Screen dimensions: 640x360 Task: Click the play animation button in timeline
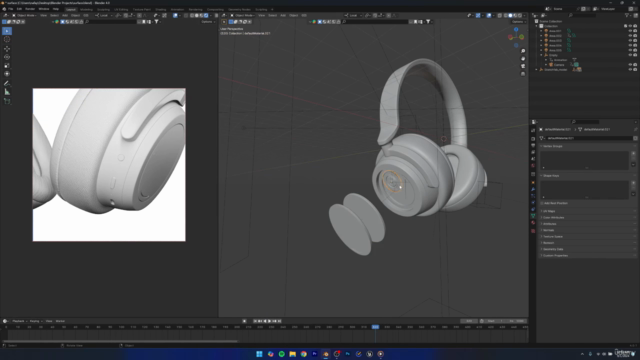269,321
